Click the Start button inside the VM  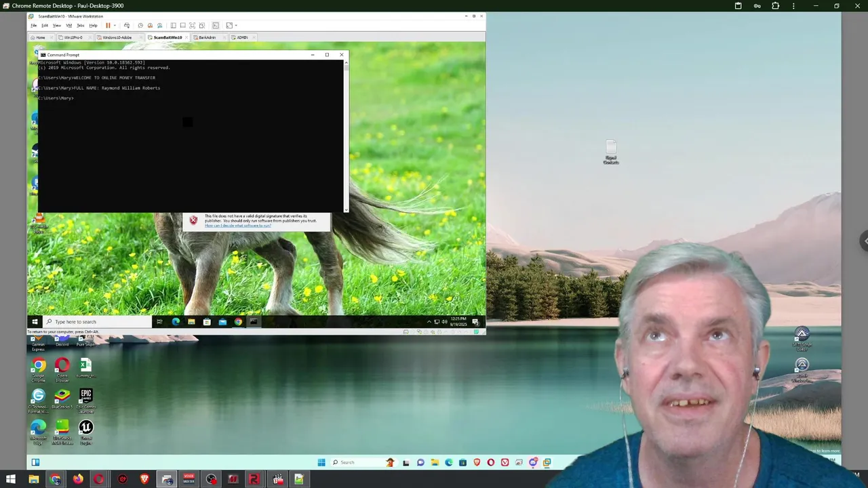point(35,322)
